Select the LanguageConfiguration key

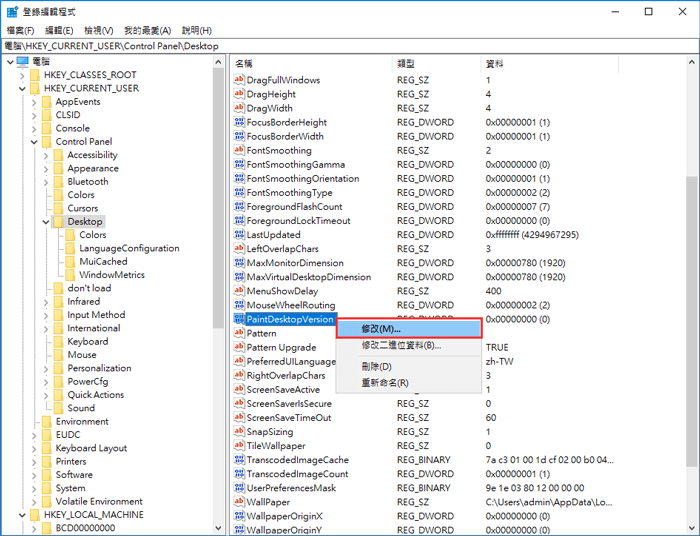pyautogui.click(x=129, y=248)
